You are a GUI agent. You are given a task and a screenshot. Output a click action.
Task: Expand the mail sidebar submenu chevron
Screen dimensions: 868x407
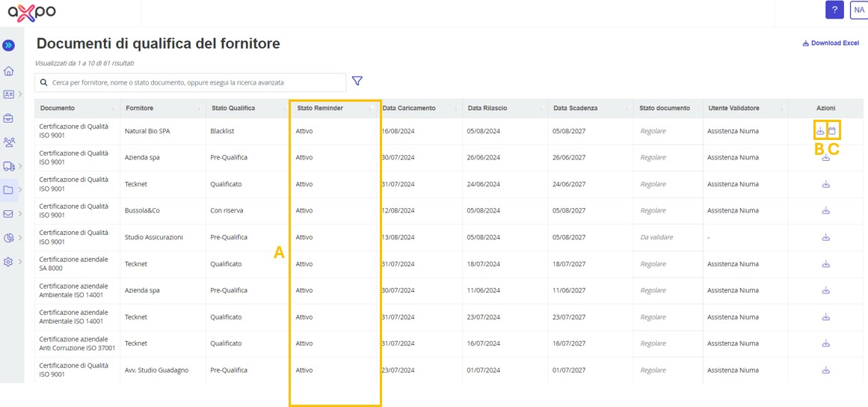pyautogui.click(x=20, y=214)
